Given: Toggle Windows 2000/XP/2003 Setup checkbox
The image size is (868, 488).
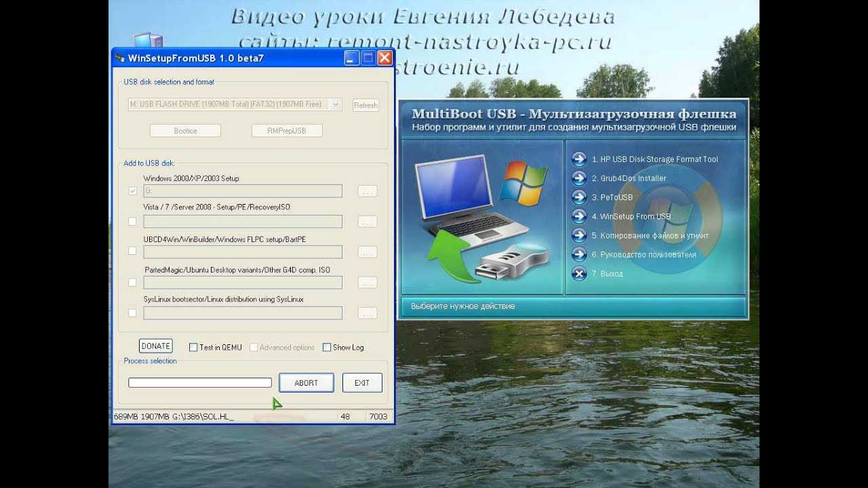Looking at the screenshot, I should click(132, 191).
